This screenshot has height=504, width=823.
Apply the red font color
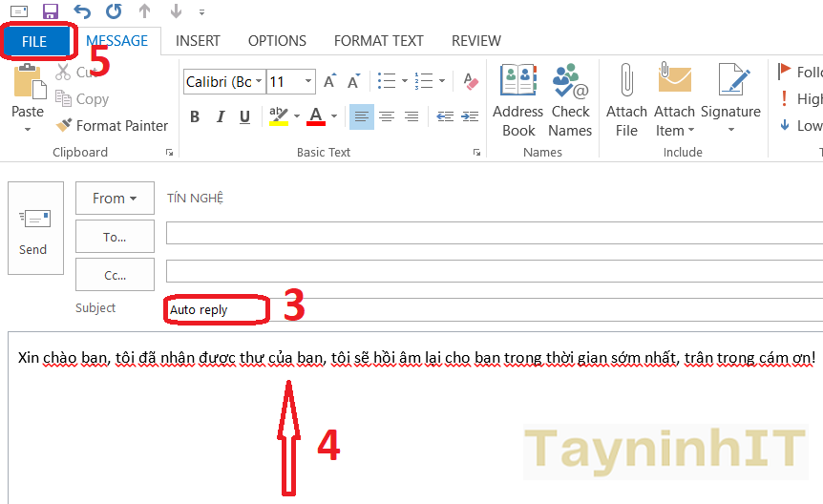(315, 117)
